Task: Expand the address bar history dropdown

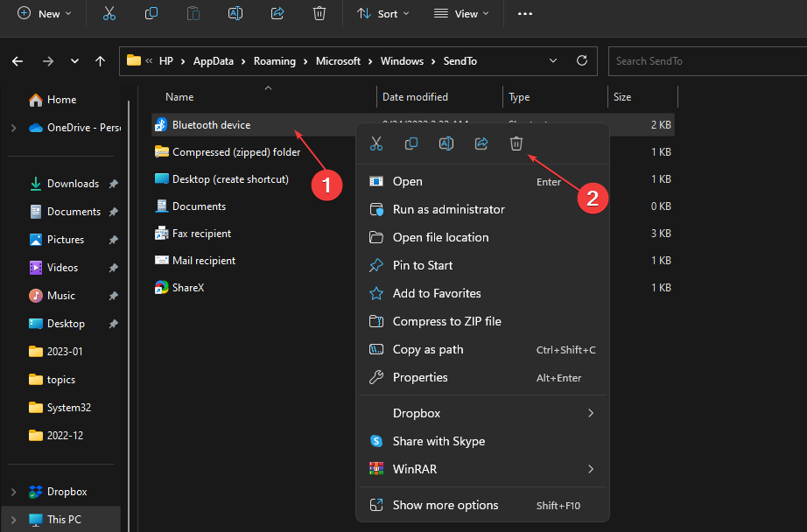Action: point(553,61)
